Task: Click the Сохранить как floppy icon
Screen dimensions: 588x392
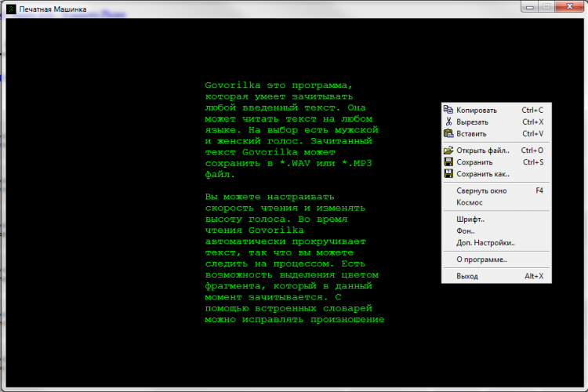Action: [x=448, y=174]
